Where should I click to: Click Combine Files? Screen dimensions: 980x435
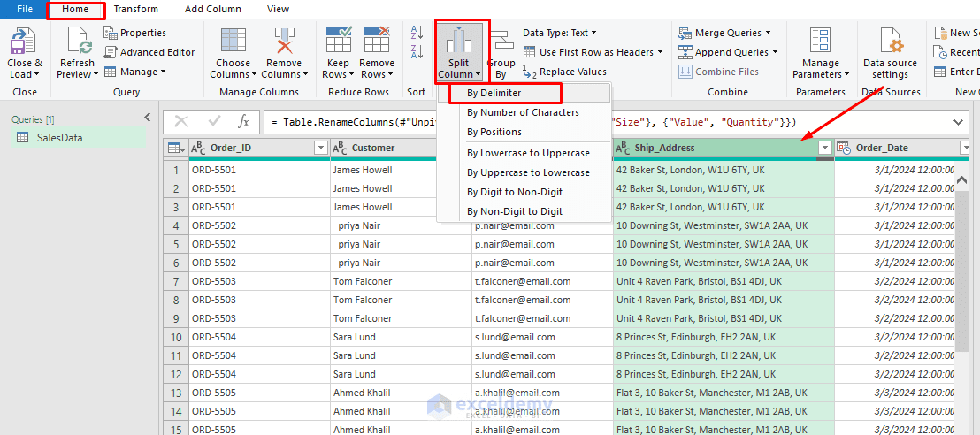pos(718,72)
